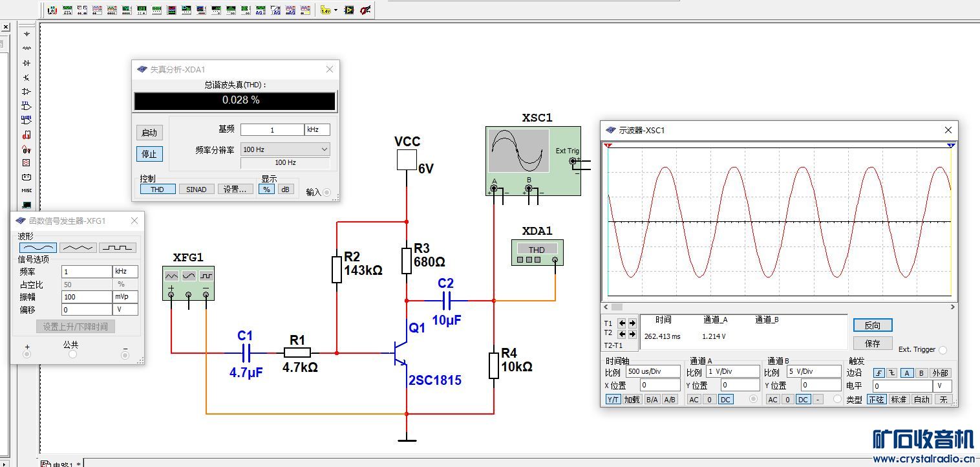The width and height of the screenshot is (980, 467).
Task: Select falling edge trigger in the oscilloscope
Action: (892, 373)
